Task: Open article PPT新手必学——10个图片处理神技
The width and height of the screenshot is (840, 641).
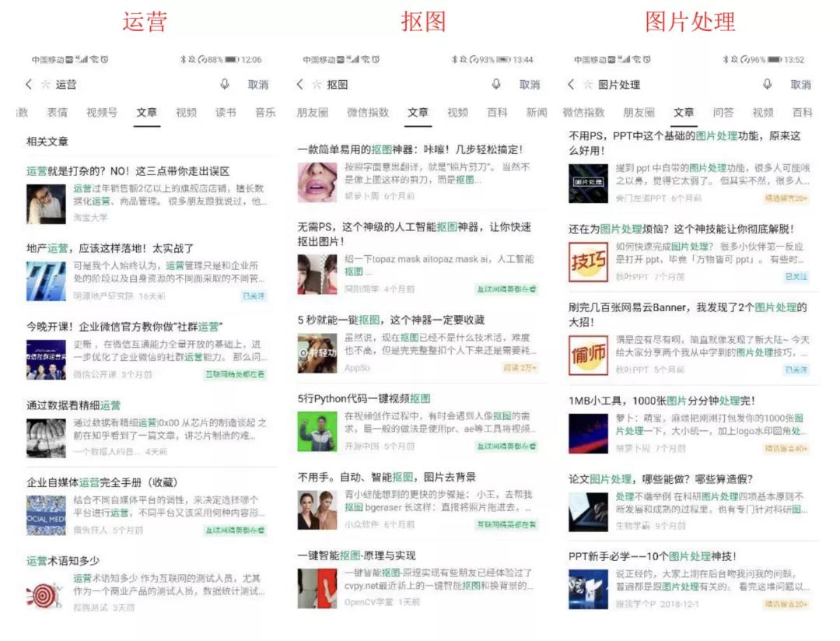Action: pos(690,580)
